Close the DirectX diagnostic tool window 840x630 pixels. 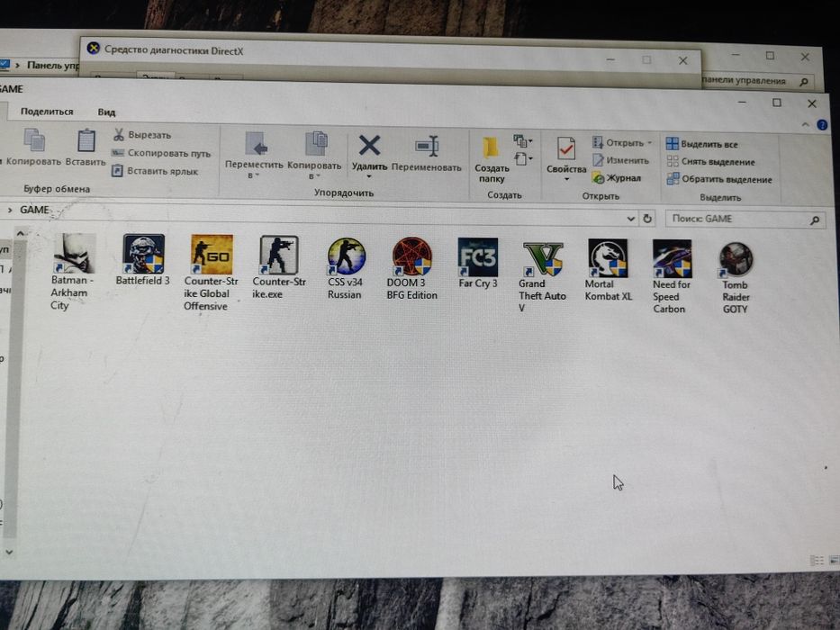tap(683, 60)
